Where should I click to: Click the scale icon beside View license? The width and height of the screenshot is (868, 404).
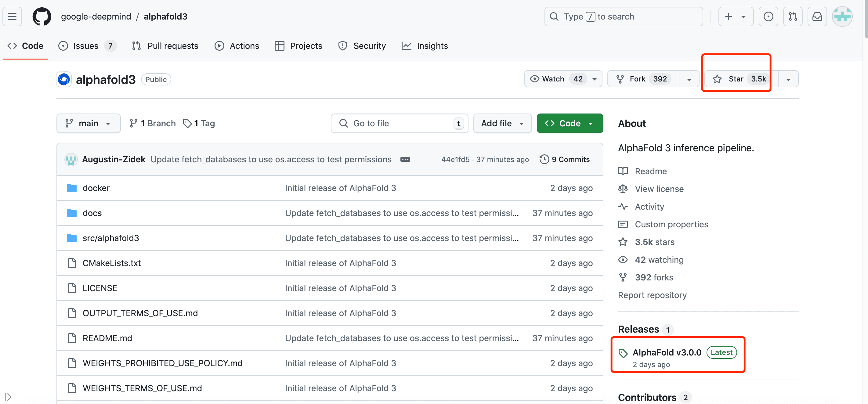623,189
